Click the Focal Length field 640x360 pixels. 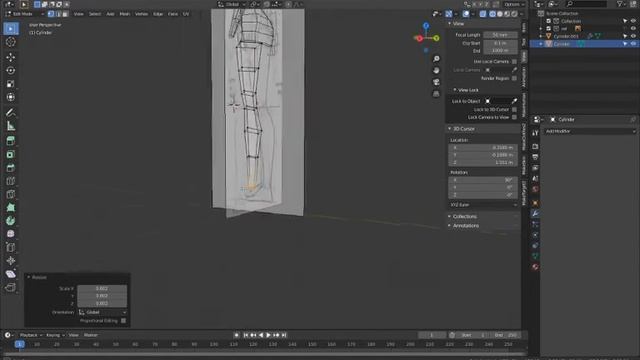[x=501, y=35]
